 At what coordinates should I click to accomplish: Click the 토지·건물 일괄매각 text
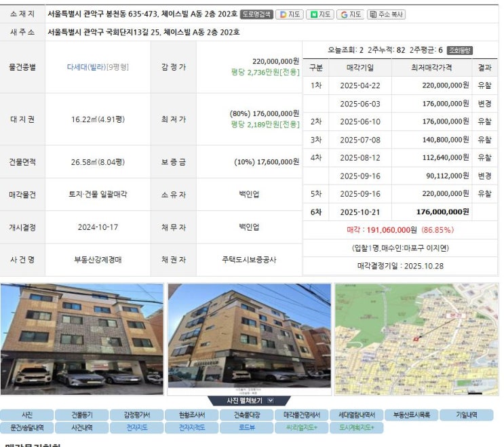click(98, 194)
